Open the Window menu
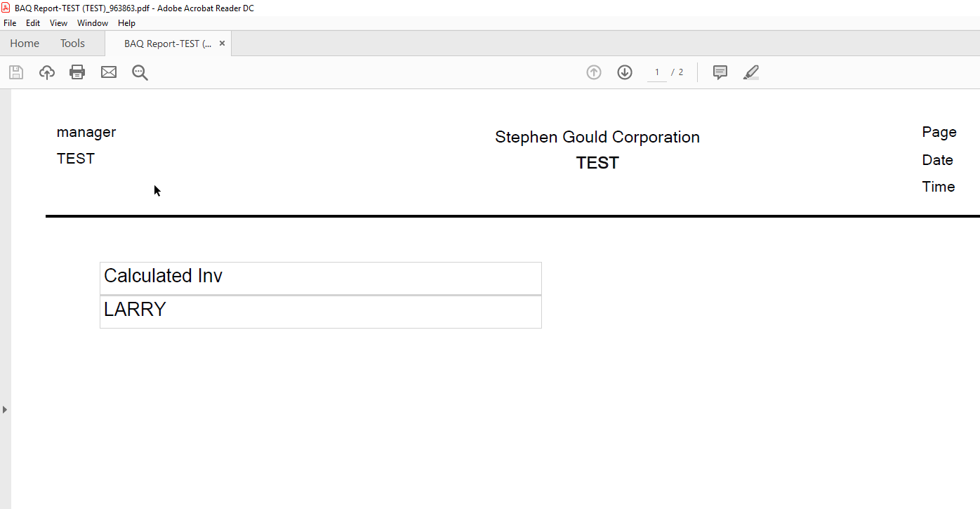The image size is (980, 509). (x=93, y=23)
